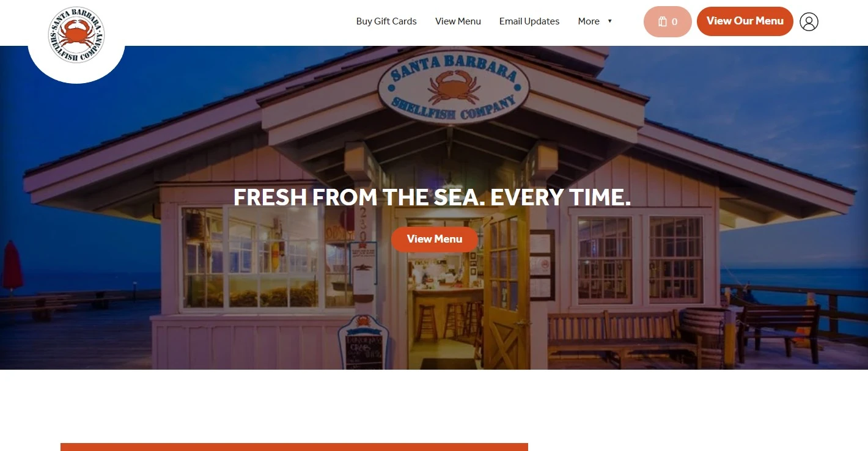Open the shopping bag cart icon

coord(663,21)
